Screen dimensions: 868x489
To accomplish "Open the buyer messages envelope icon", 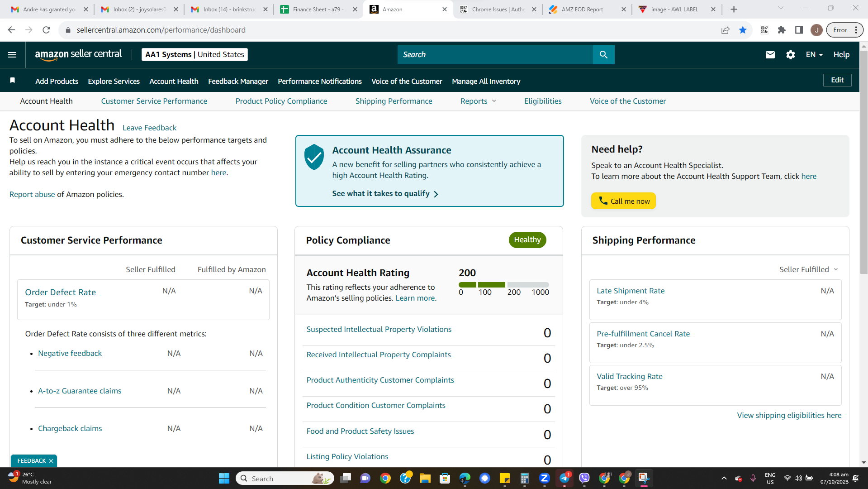I will [x=770, y=55].
